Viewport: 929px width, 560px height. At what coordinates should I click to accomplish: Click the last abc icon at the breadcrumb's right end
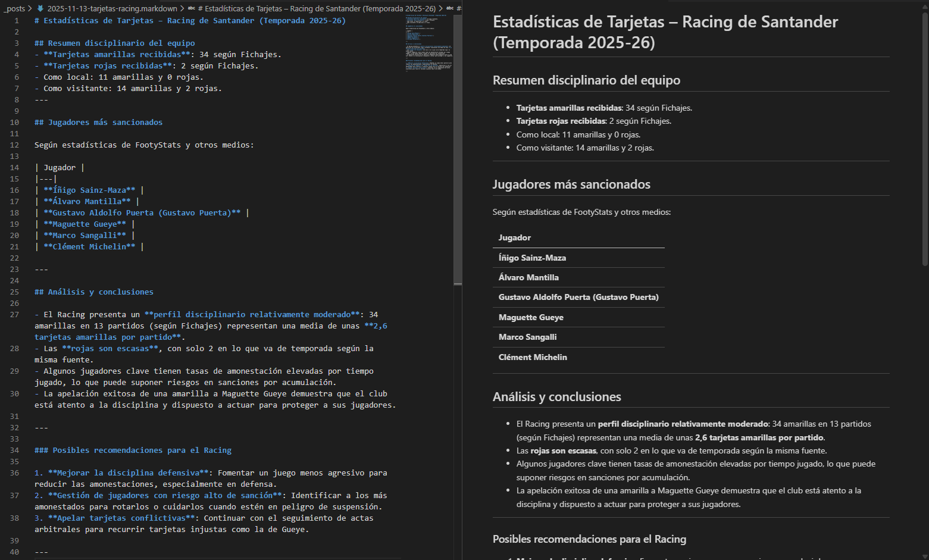(x=450, y=8)
